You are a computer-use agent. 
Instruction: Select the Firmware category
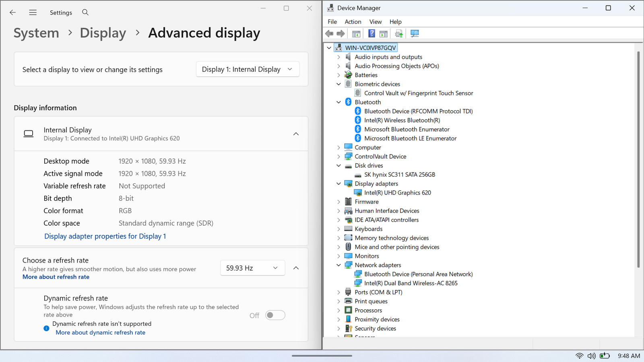[367, 202]
